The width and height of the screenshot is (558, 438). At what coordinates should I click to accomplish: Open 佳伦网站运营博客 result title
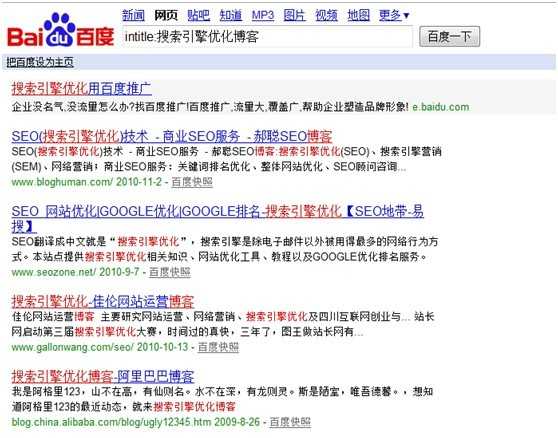click(103, 301)
